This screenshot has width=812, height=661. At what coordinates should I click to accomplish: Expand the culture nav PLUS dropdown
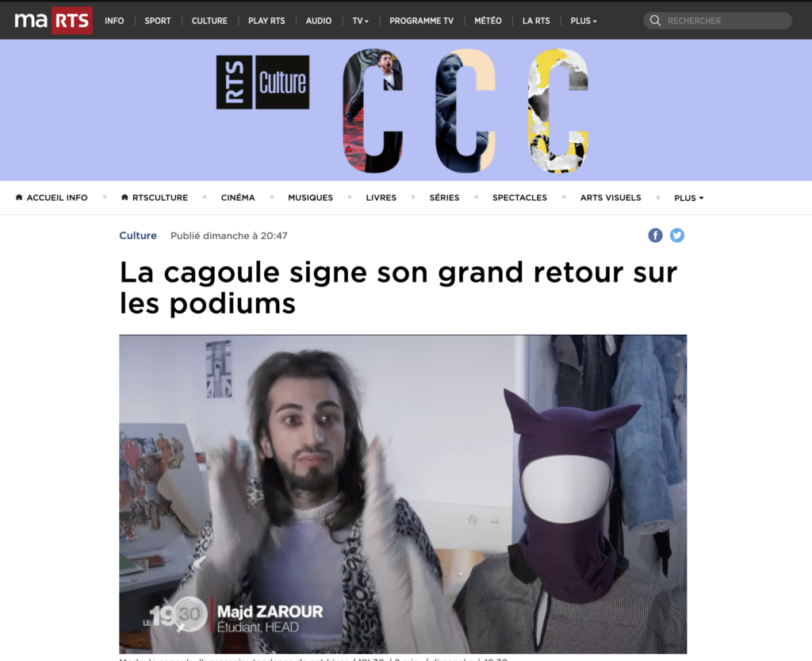(689, 198)
